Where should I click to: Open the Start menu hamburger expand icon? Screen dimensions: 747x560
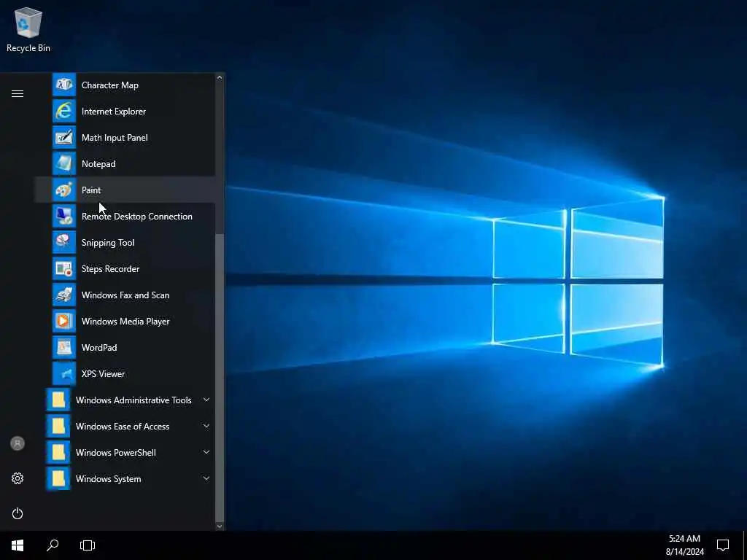point(18,93)
